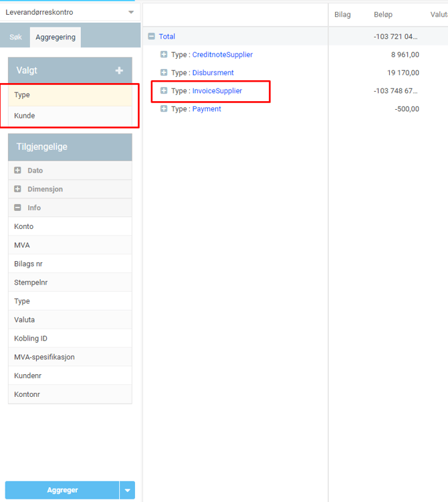Screen dimensions: 448x502
Task: Open the Aggreger button dropdown arrow
Action: click(127, 491)
